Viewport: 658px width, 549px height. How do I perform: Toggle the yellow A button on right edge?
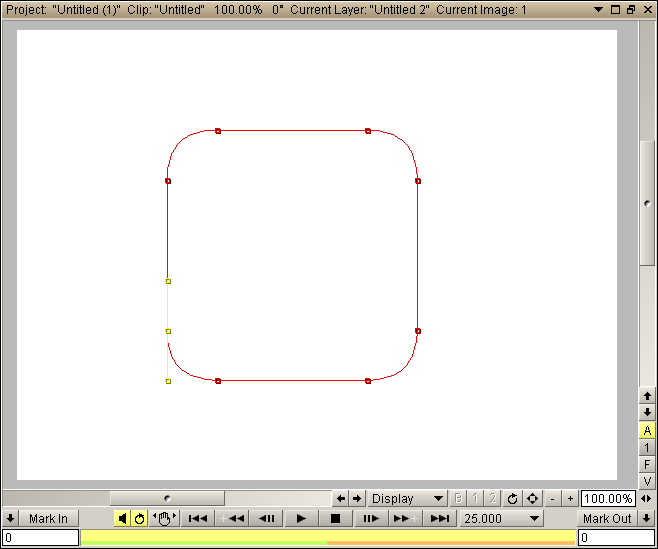647,430
